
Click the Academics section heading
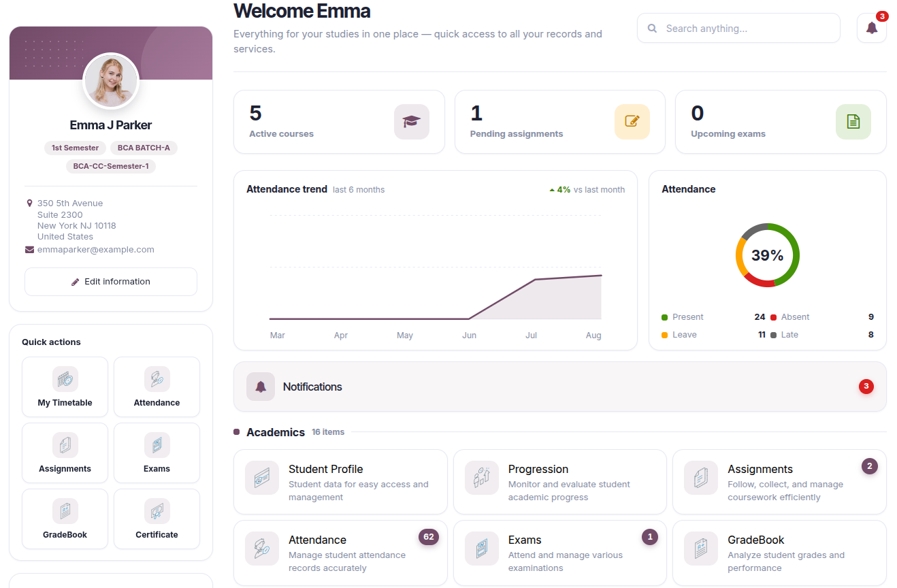point(276,432)
